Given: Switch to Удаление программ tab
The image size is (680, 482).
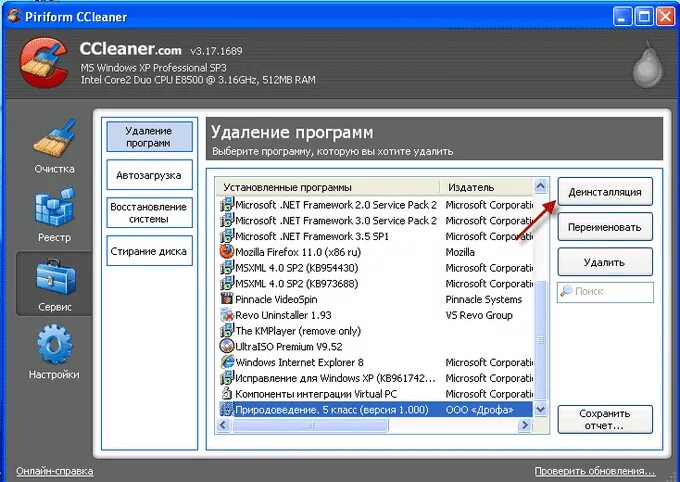Looking at the screenshot, I should point(149,137).
